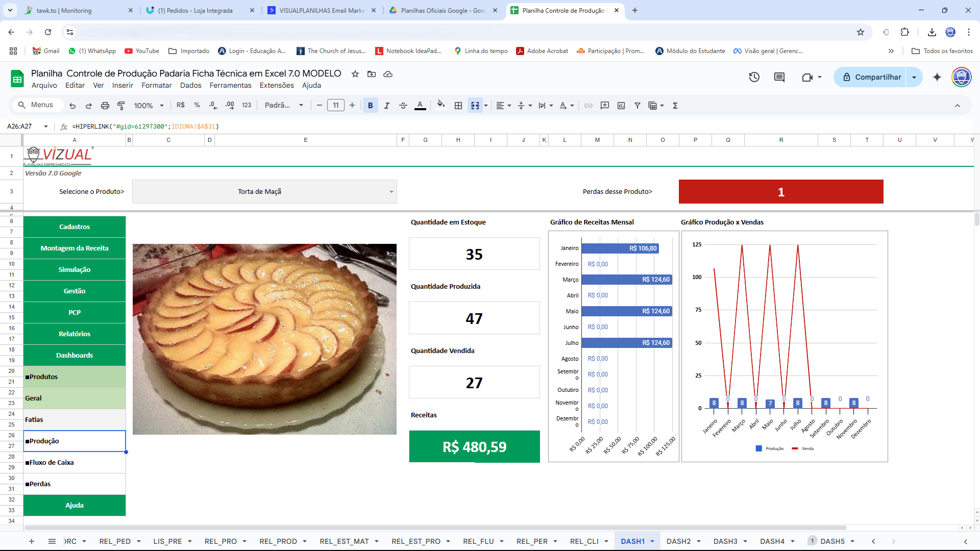Click the paint format roller icon
Image resolution: width=980 pixels, height=551 pixels.
coord(121,106)
